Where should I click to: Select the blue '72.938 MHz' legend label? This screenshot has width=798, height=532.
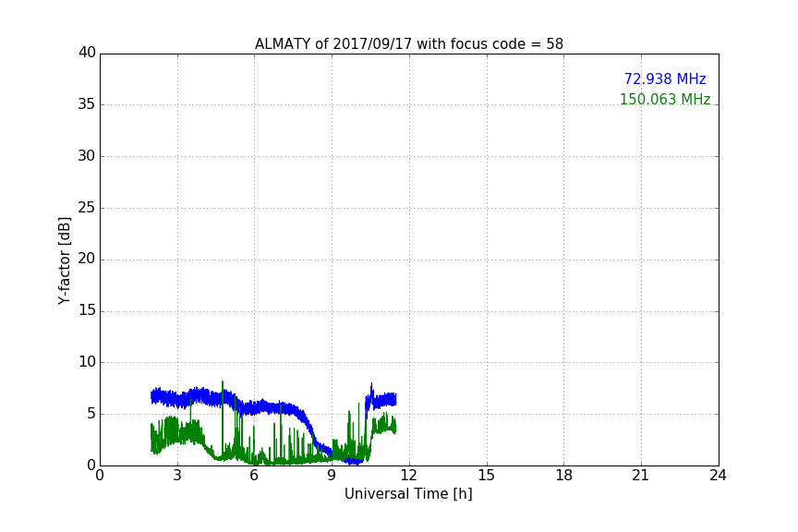click(665, 79)
